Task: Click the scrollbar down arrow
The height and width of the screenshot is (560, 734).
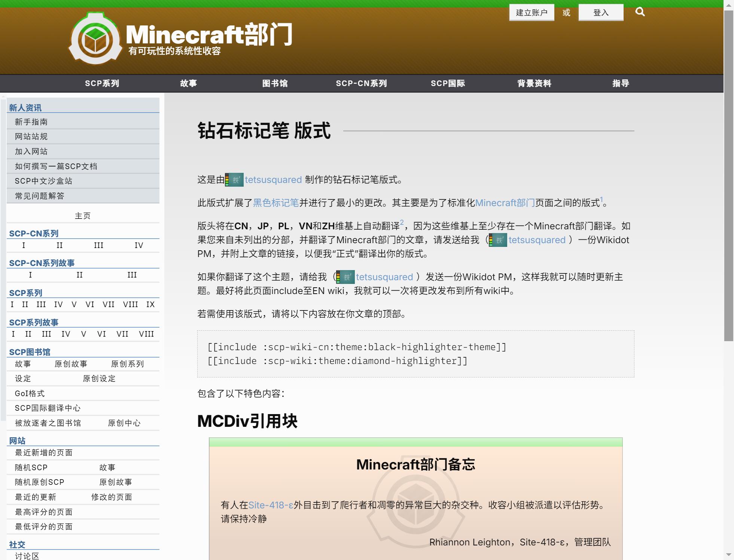Action: pos(728,555)
